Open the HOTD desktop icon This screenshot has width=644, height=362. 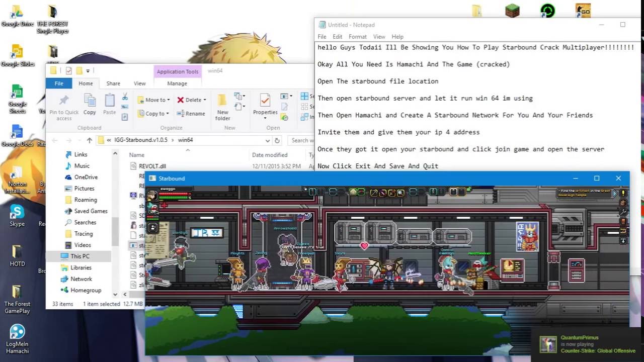17,255
